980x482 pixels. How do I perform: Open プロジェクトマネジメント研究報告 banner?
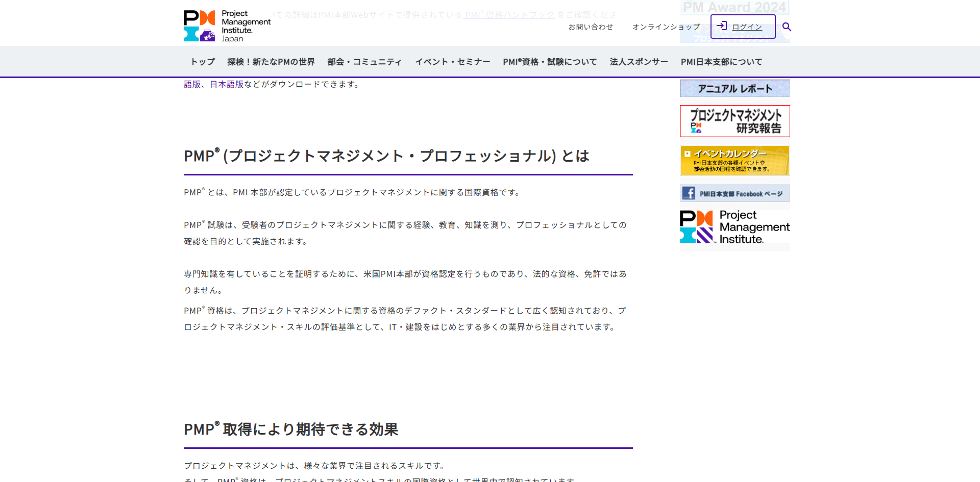pyautogui.click(x=735, y=121)
